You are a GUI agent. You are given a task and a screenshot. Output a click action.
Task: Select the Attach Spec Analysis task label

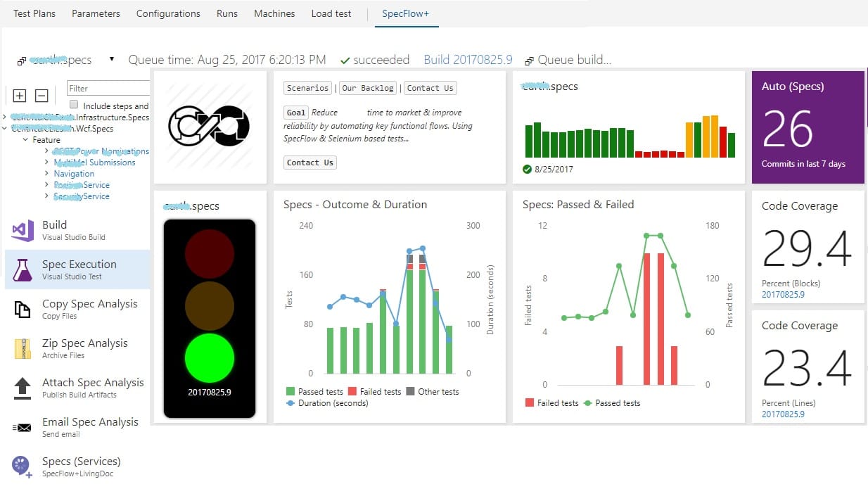93,382
